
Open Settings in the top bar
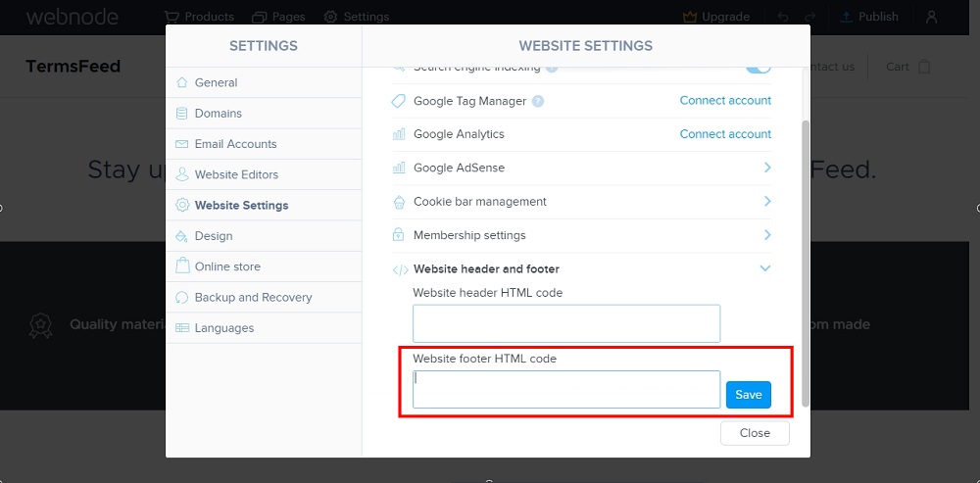357,17
